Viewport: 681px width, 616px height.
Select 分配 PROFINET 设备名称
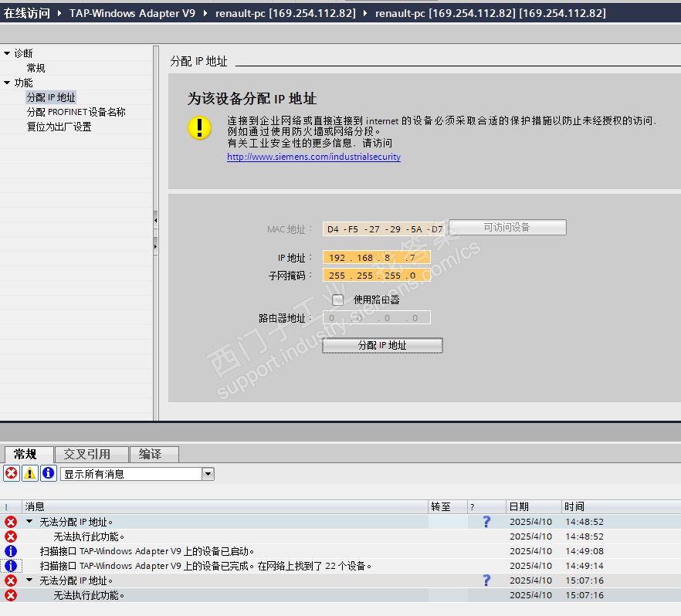coord(76,112)
